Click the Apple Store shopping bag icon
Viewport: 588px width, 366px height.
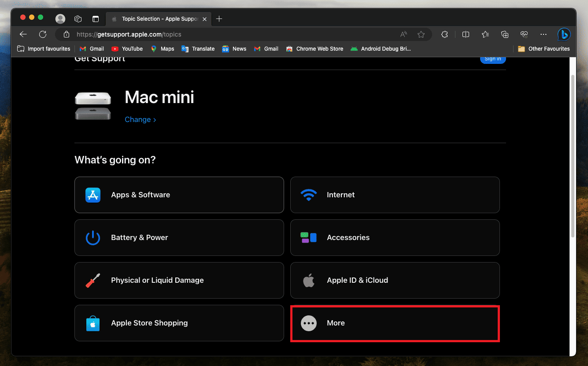coord(93,323)
